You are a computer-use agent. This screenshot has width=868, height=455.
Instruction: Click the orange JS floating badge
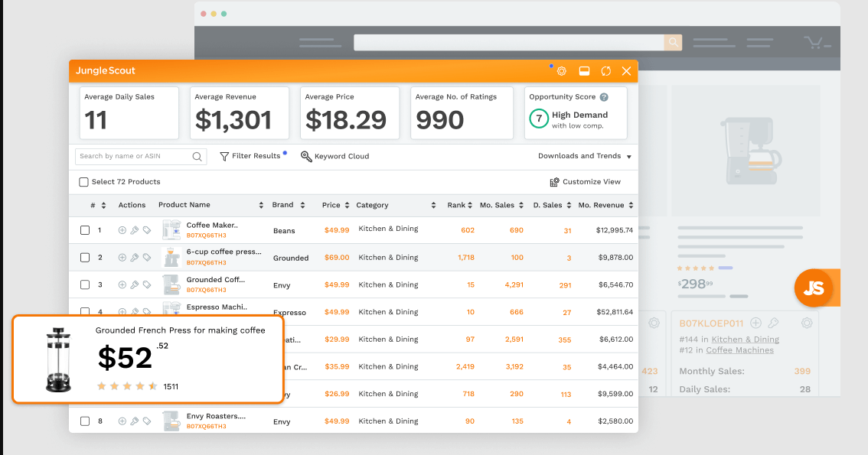click(x=814, y=288)
